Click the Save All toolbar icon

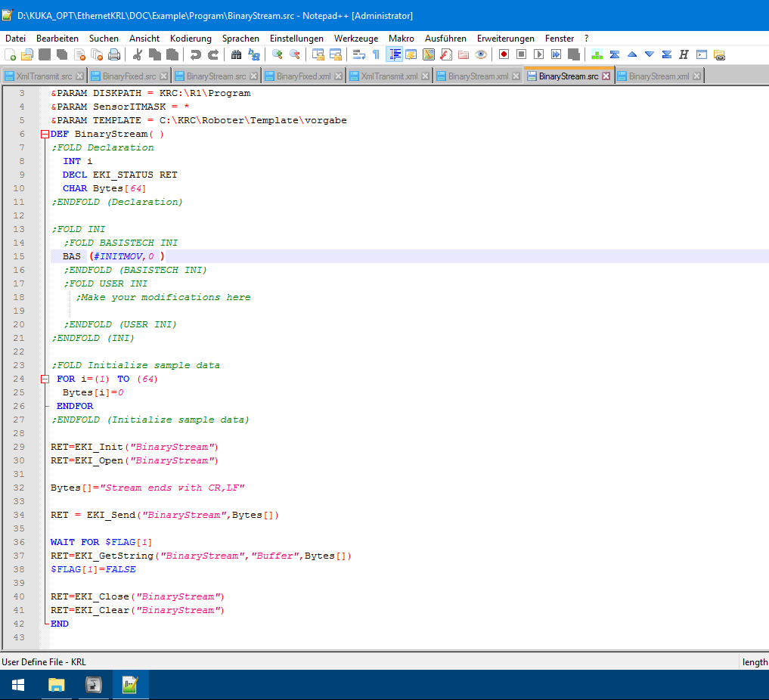click(62, 54)
